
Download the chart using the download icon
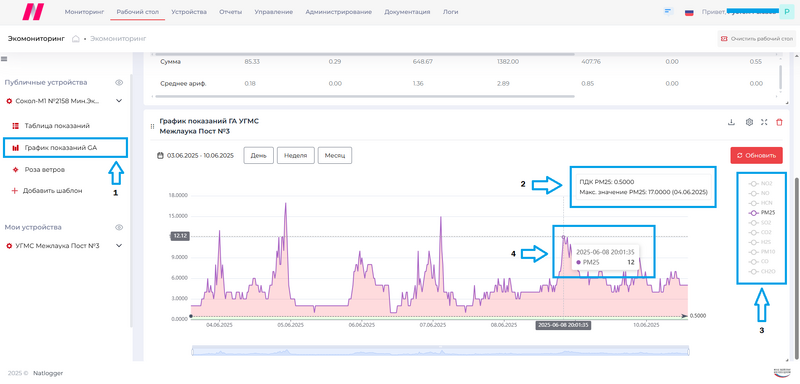coord(731,122)
